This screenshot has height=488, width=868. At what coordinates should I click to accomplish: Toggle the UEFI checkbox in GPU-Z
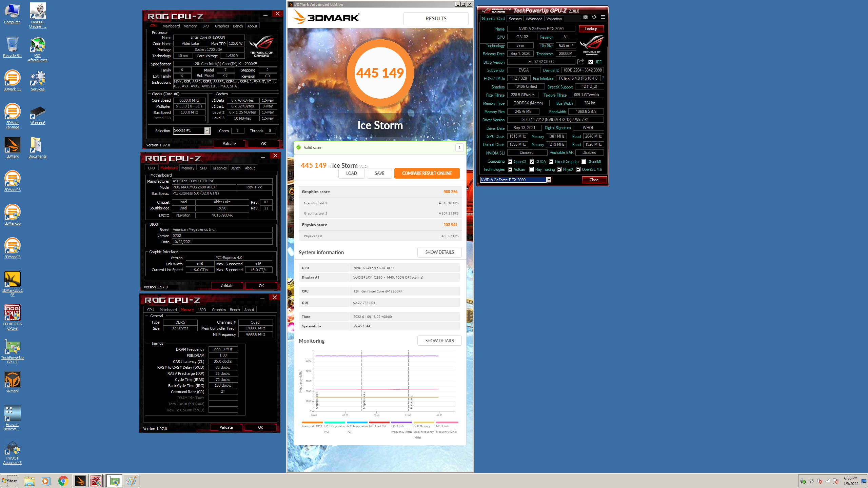591,62
